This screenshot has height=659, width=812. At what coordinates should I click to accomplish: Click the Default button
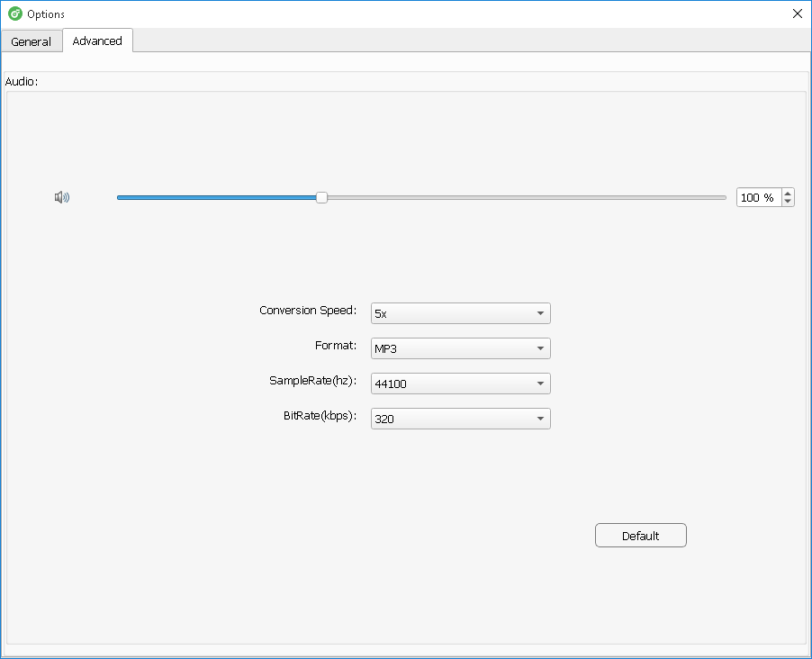(x=641, y=535)
